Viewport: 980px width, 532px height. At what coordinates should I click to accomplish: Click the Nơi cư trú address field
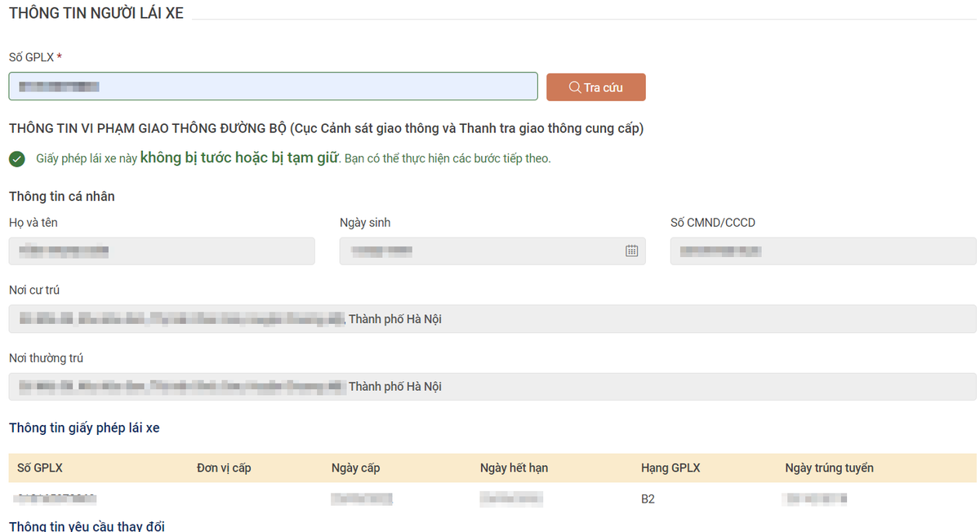click(x=492, y=319)
